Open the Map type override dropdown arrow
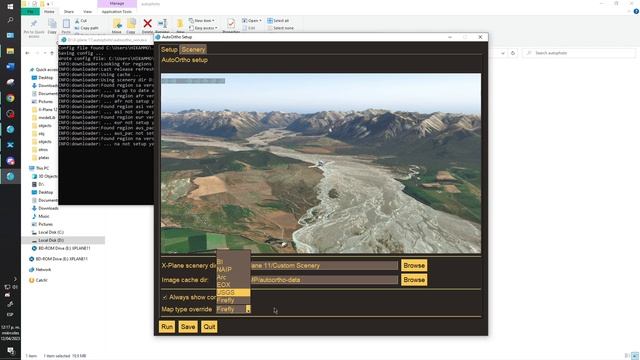Screen dimensions: 640x360 248,309
